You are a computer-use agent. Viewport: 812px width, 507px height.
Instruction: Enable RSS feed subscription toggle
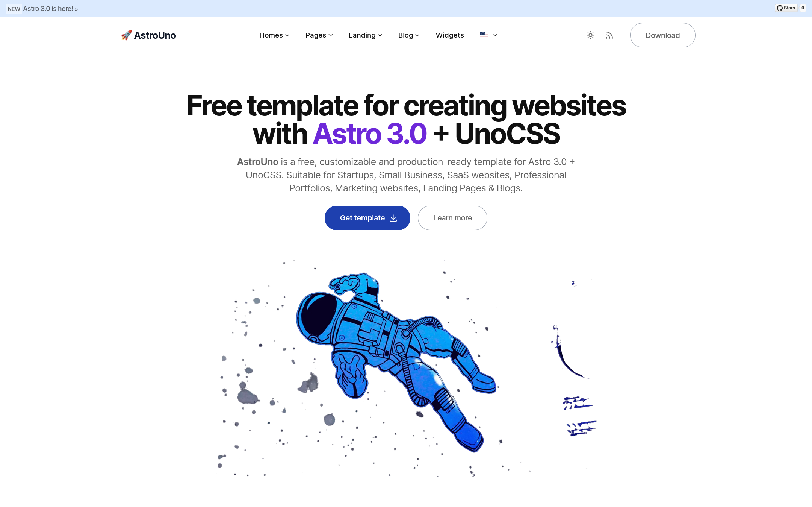click(x=609, y=35)
